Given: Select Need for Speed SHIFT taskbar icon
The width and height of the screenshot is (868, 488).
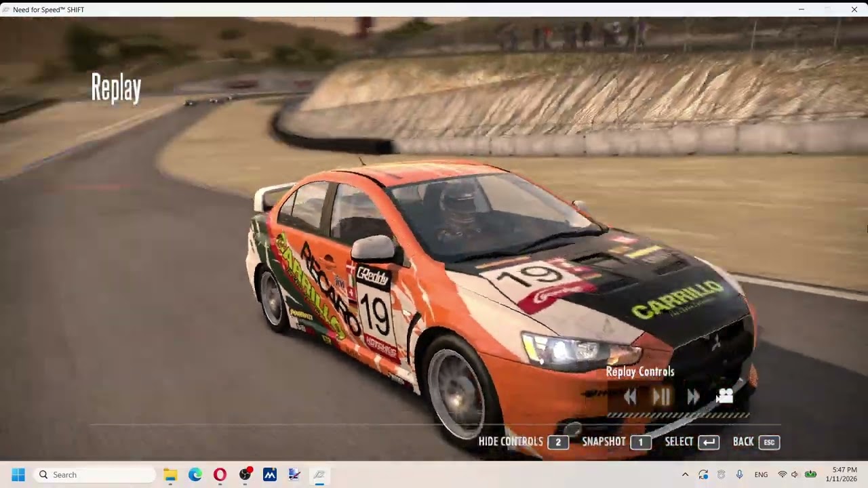Looking at the screenshot, I should tap(319, 474).
